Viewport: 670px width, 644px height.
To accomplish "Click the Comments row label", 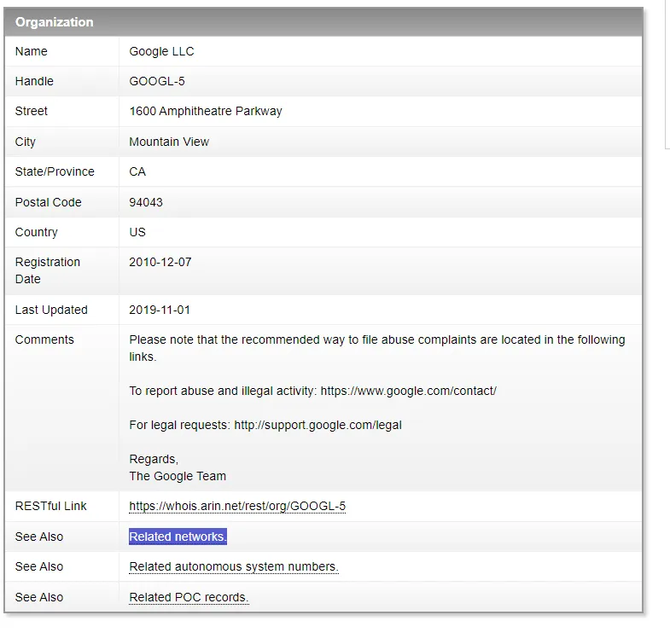I will [x=44, y=340].
